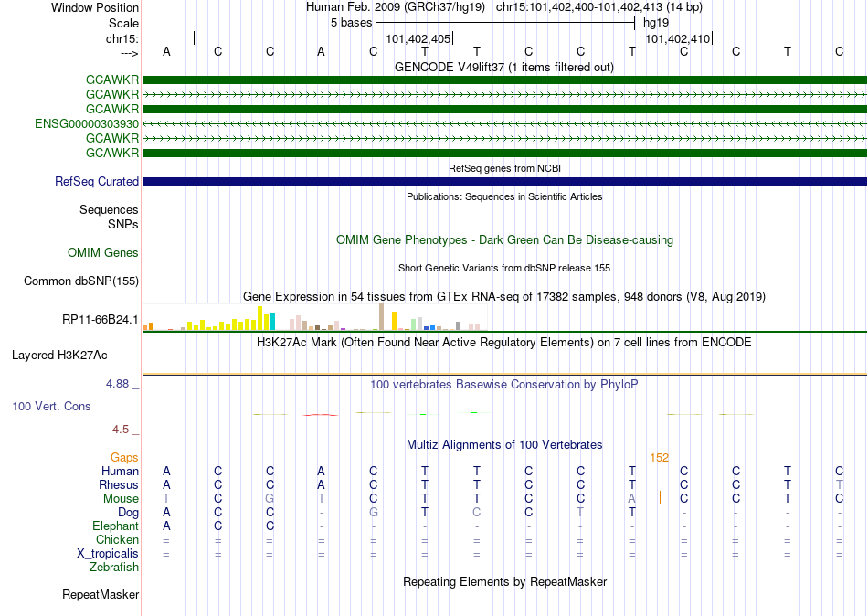Click the 101,402,405 position ruler label
This screenshot has height=616, width=868.
pyautogui.click(x=418, y=38)
